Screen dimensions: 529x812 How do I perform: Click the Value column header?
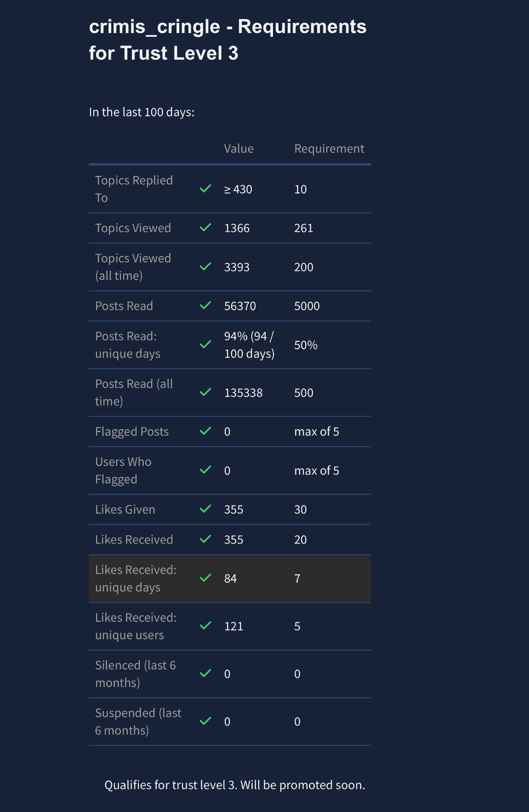click(x=239, y=149)
